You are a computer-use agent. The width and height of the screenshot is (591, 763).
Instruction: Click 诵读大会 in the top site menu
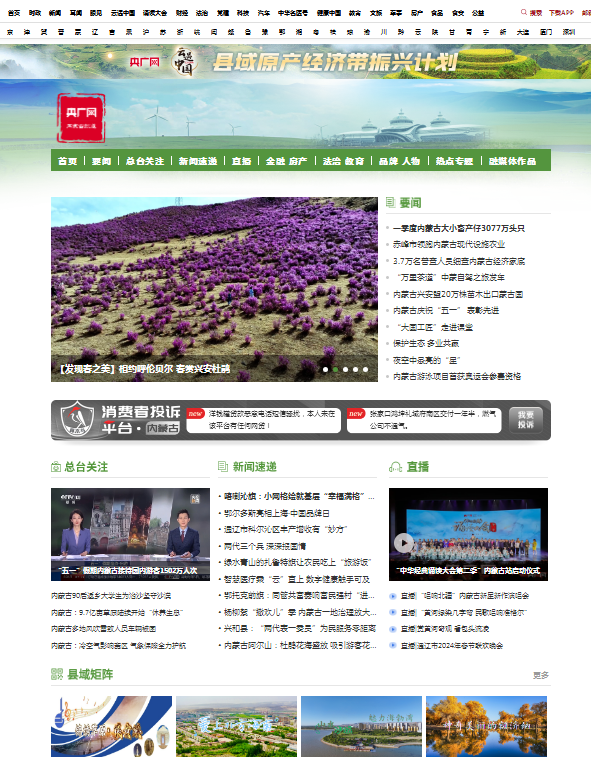point(155,13)
